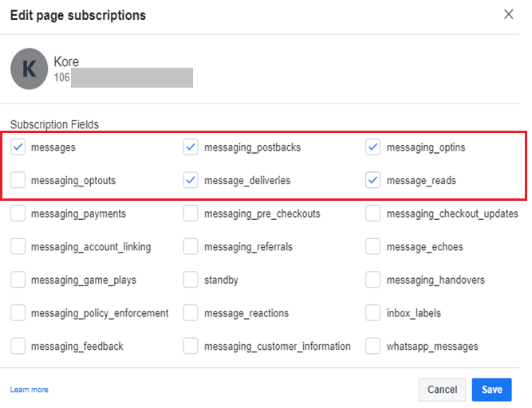Open the Learn more link

coord(29,390)
